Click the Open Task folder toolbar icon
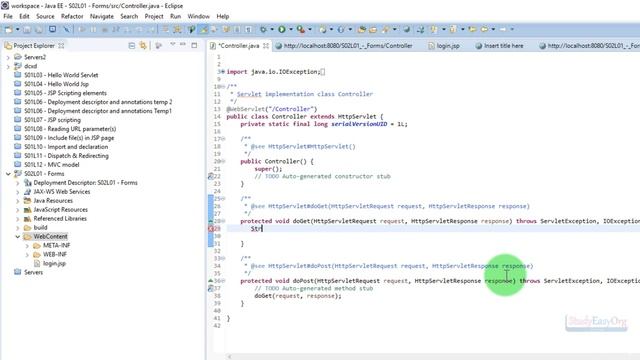This screenshot has width=640, height=360. [373, 29]
